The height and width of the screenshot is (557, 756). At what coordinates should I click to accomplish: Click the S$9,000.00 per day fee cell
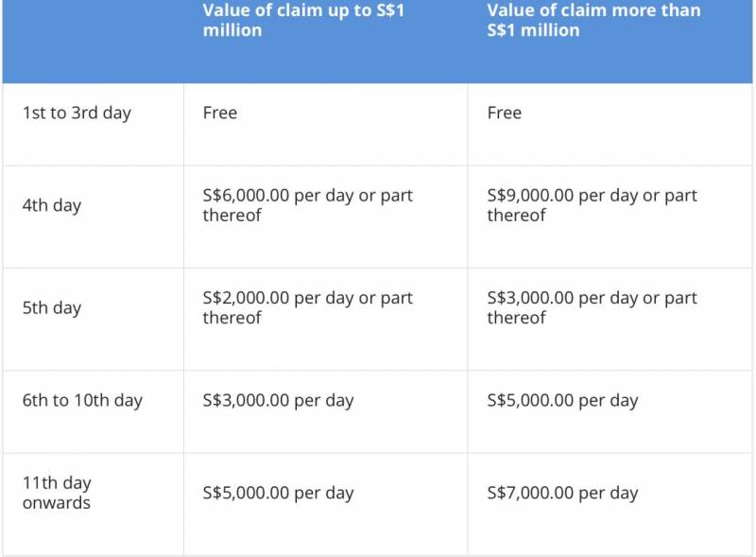[x=592, y=196]
